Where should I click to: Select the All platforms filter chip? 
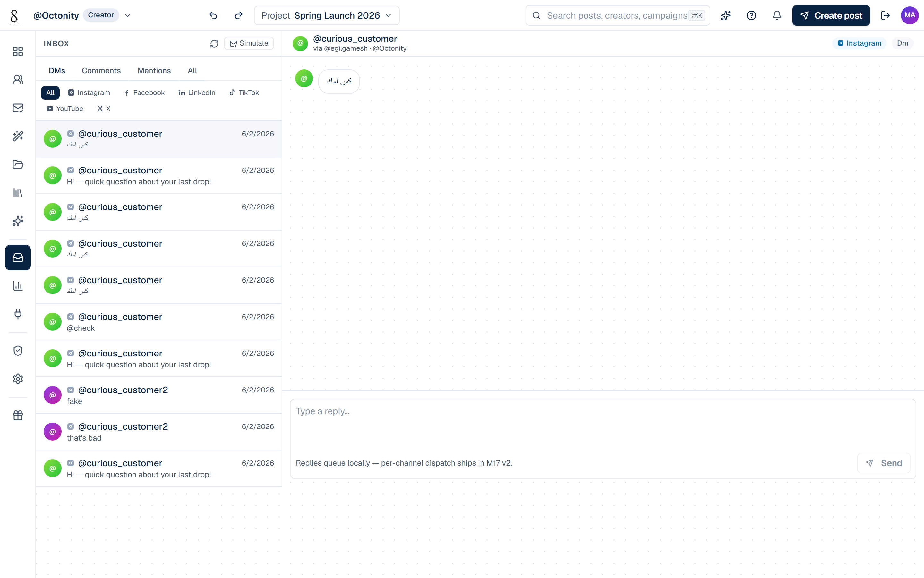pos(50,92)
